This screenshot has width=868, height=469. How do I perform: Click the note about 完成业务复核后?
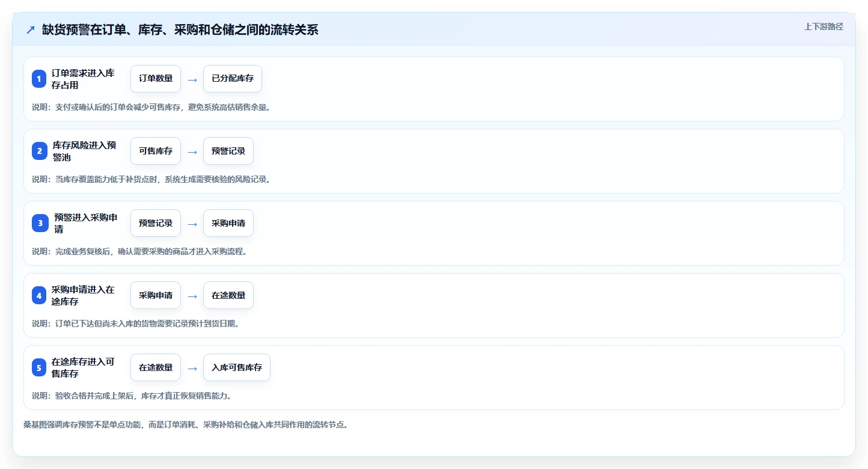click(139, 251)
